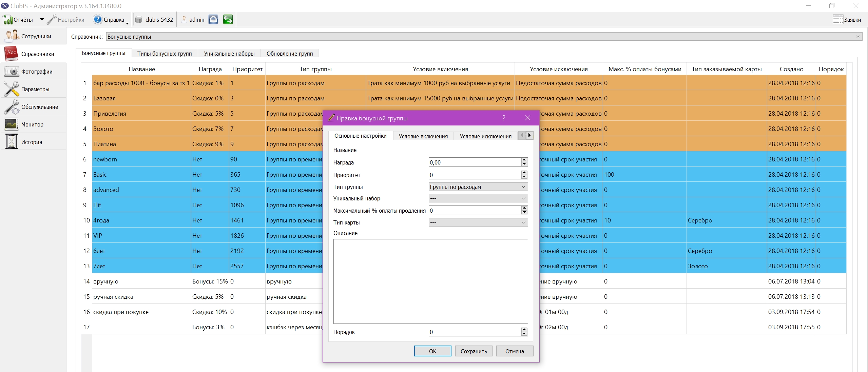Focus the Название text field
Image resolution: width=868 pixels, height=372 pixels.
(478, 150)
